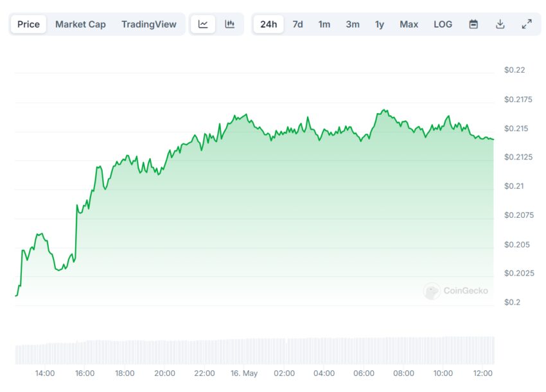
Task: Click the 08:00 time axis label
Action: tap(403, 373)
